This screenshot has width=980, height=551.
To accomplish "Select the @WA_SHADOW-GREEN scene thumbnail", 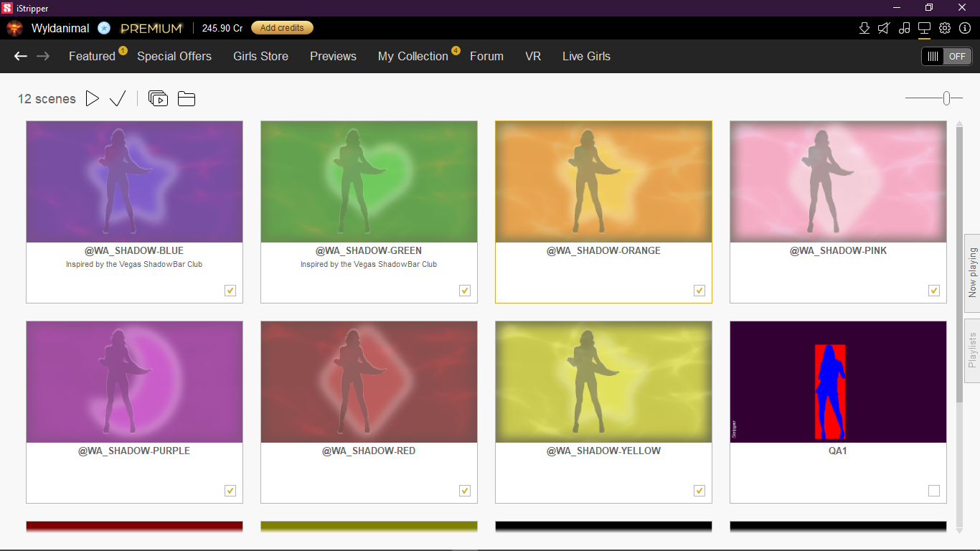I will [369, 182].
